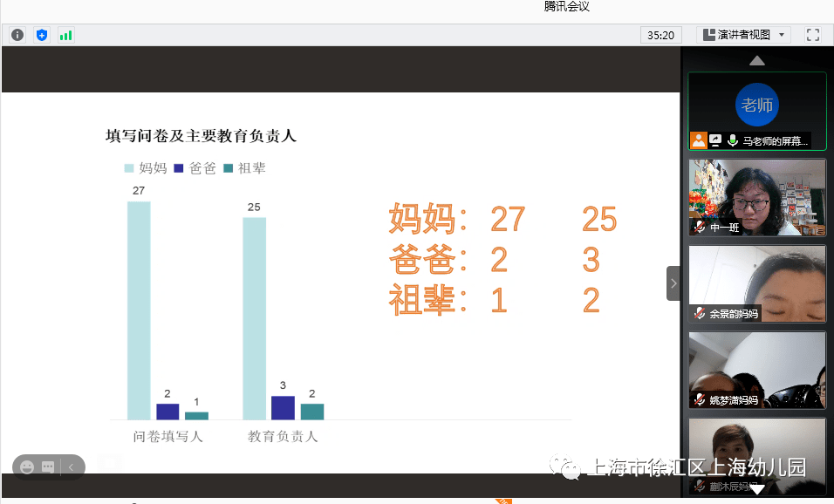This screenshot has width=834, height=504.
Task: Click muted mic icon on 中一班 tile
Action: click(x=700, y=227)
